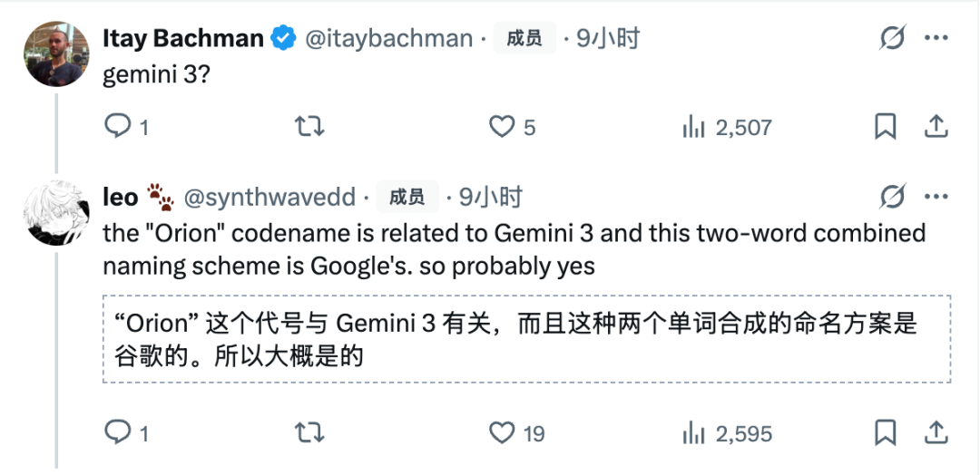
Task: Retweet leo's Orion codename post
Action: pyautogui.click(x=310, y=432)
